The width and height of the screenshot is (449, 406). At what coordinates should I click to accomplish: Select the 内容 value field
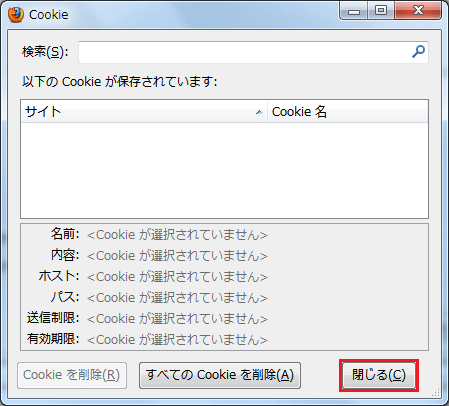click(x=177, y=256)
